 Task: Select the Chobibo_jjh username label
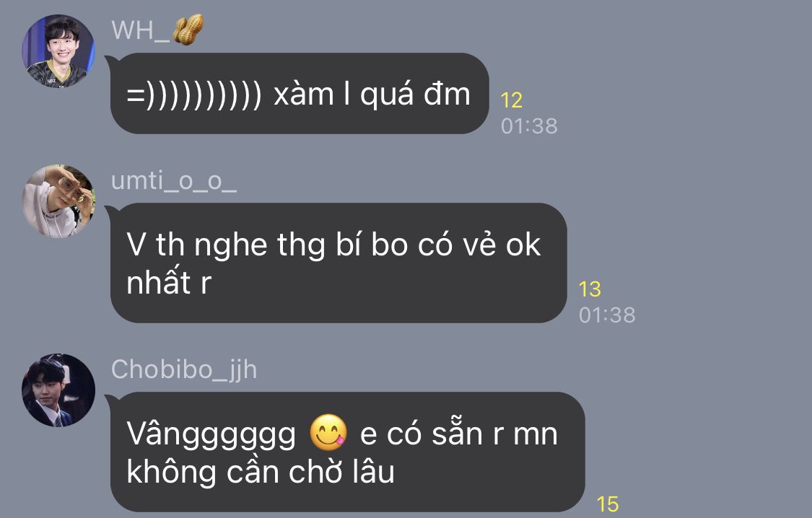tap(184, 369)
